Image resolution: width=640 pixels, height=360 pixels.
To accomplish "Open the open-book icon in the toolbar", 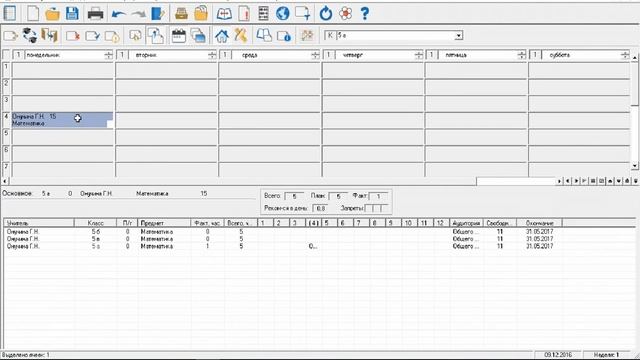I will pyautogui.click(x=224, y=13).
